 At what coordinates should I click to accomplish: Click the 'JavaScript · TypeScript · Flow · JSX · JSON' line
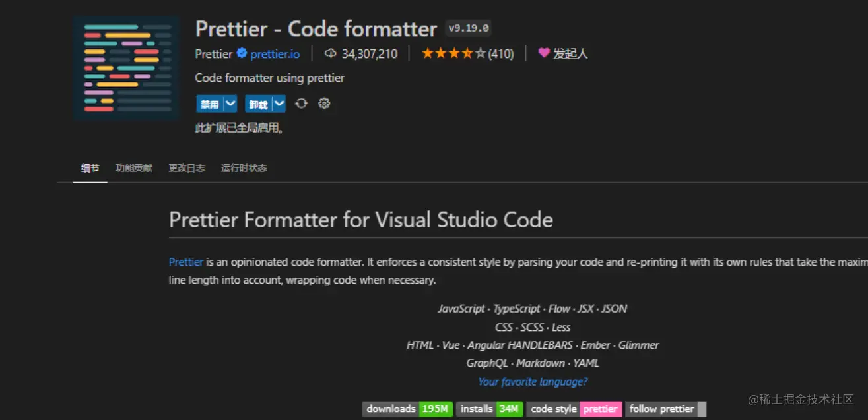pos(533,309)
